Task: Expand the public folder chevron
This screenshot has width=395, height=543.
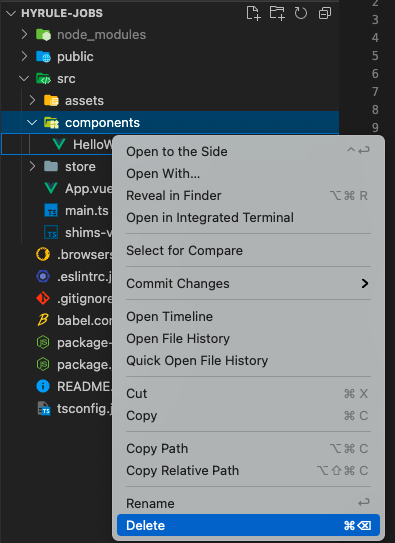Action: click(24, 56)
